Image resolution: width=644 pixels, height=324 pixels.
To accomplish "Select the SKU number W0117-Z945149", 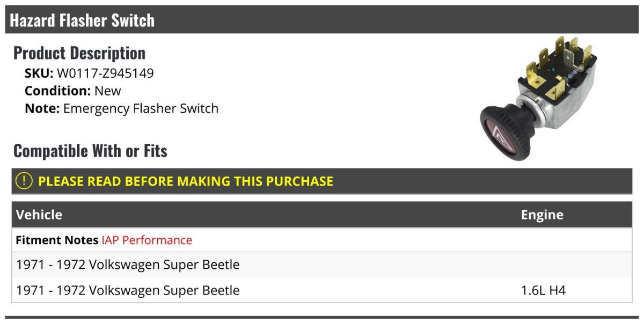I will pos(105,73).
